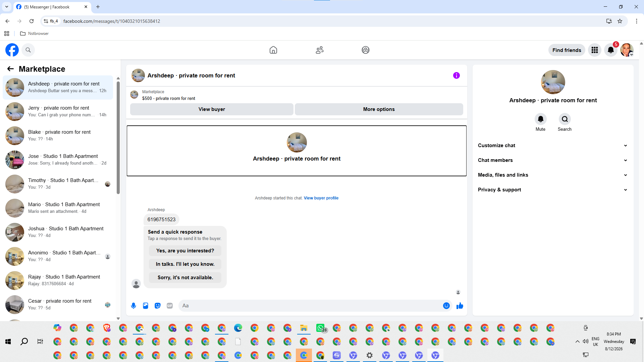Screen dimensions: 644x362
Task: Open Facebook search magnifier icon
Action: point(28,50)
